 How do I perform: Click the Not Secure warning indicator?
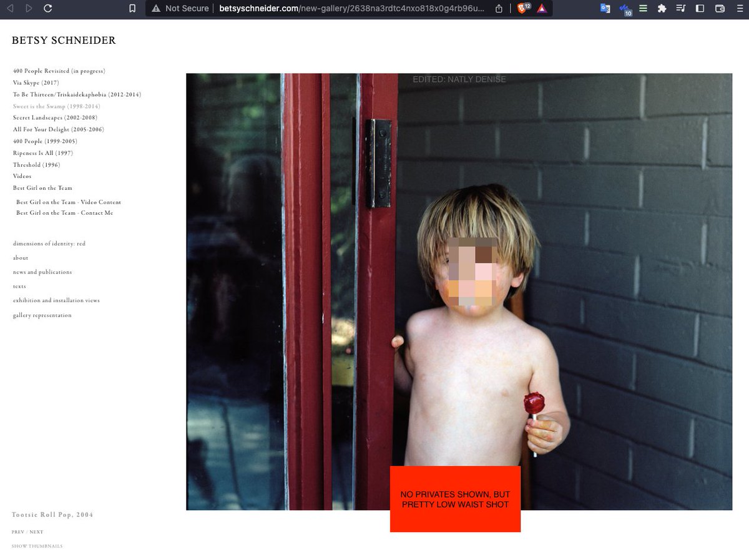179,9
